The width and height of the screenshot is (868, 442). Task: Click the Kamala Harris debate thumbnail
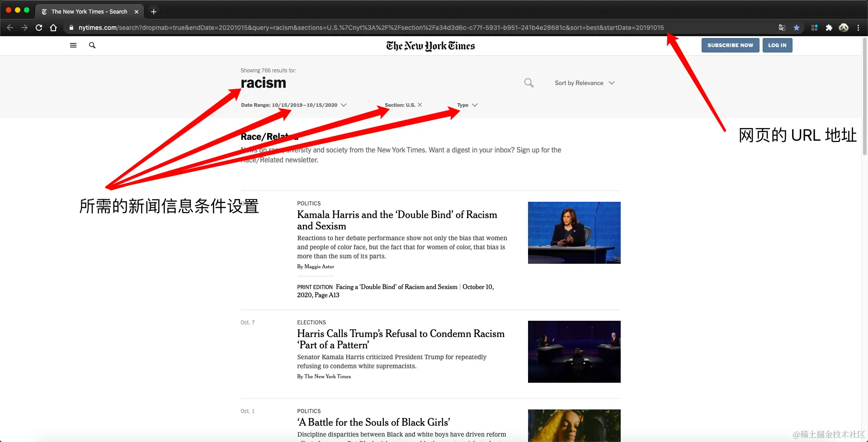click(x=574, y=233)
